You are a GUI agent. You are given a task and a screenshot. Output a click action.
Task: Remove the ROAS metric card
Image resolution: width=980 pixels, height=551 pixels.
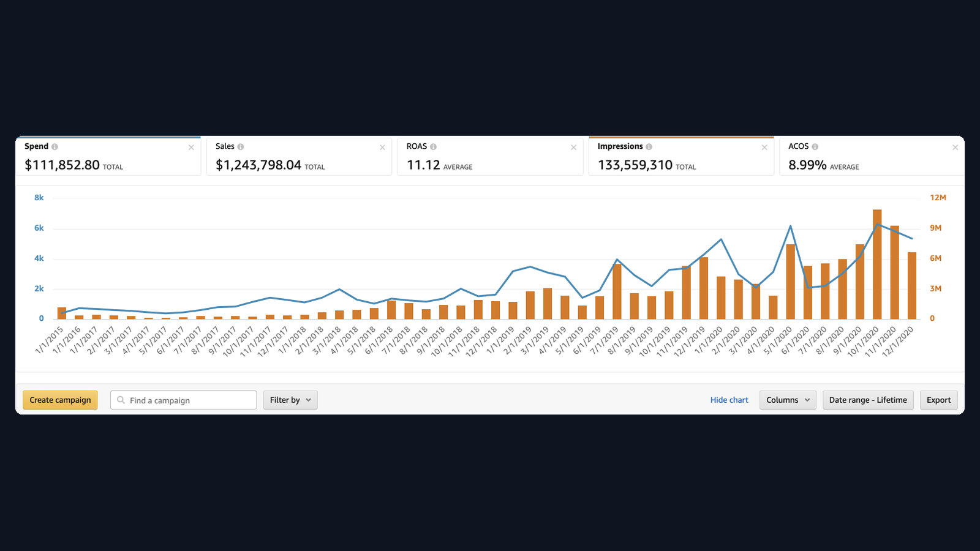pyautogui.click(x=573, y=148)
